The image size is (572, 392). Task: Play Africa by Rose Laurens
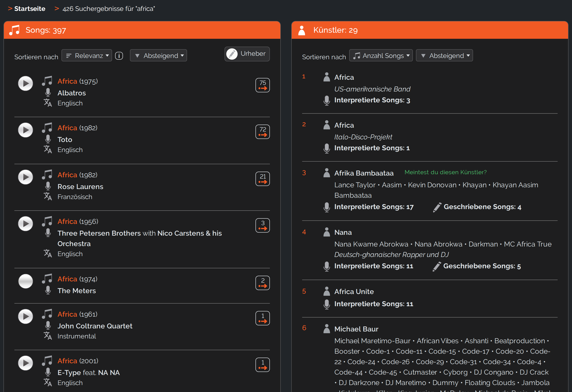click(25, 177)
